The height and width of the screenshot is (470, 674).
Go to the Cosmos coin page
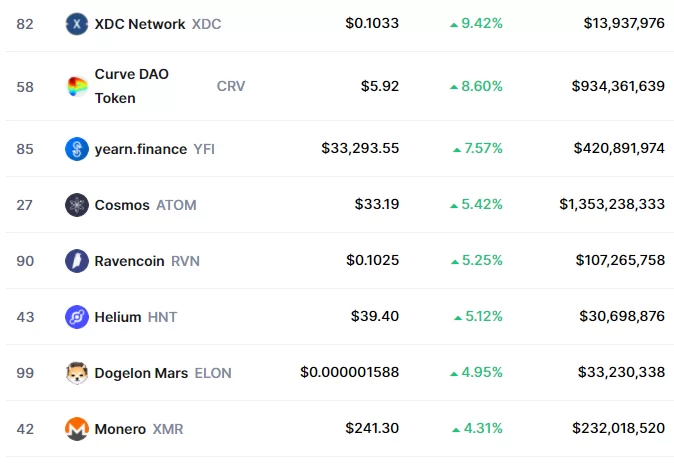click(x=122, y=205)
